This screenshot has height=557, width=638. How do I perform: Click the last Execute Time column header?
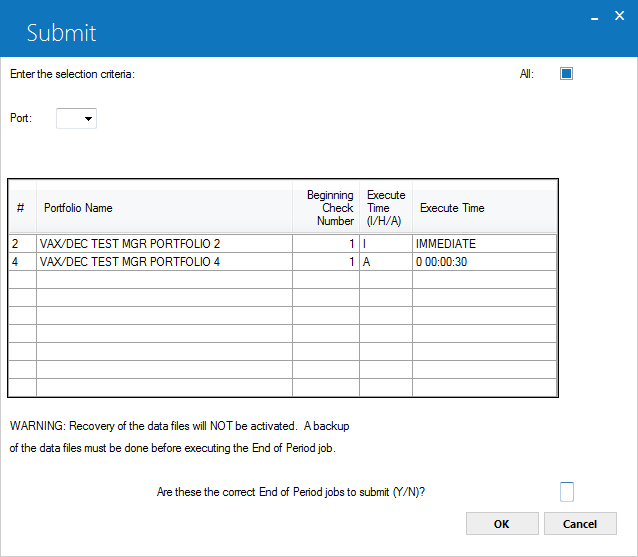click(x=484, y=208)
